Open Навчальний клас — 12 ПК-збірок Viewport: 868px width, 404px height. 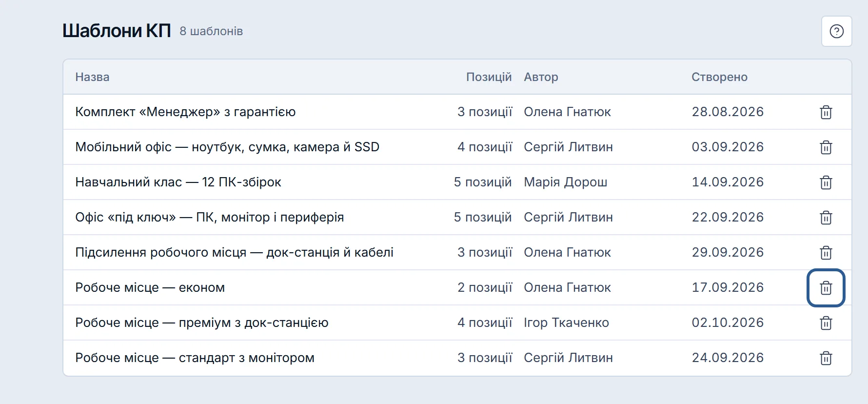point(178,182)
